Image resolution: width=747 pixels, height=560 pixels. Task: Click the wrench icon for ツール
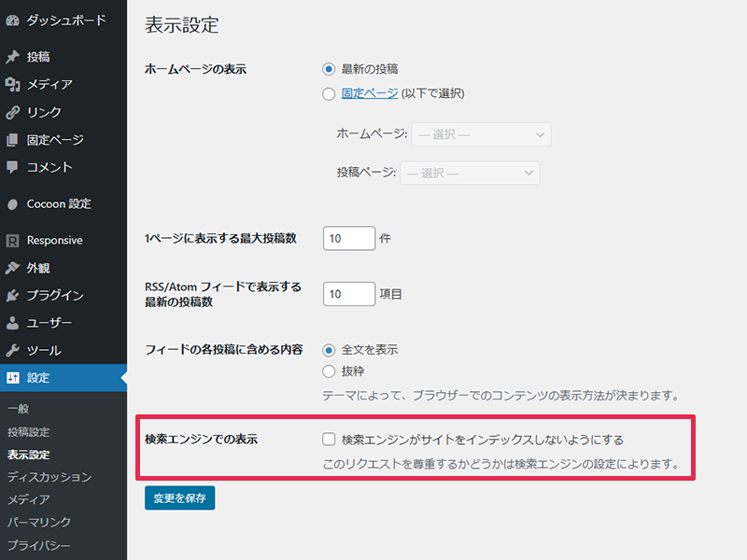pos(13,351)
